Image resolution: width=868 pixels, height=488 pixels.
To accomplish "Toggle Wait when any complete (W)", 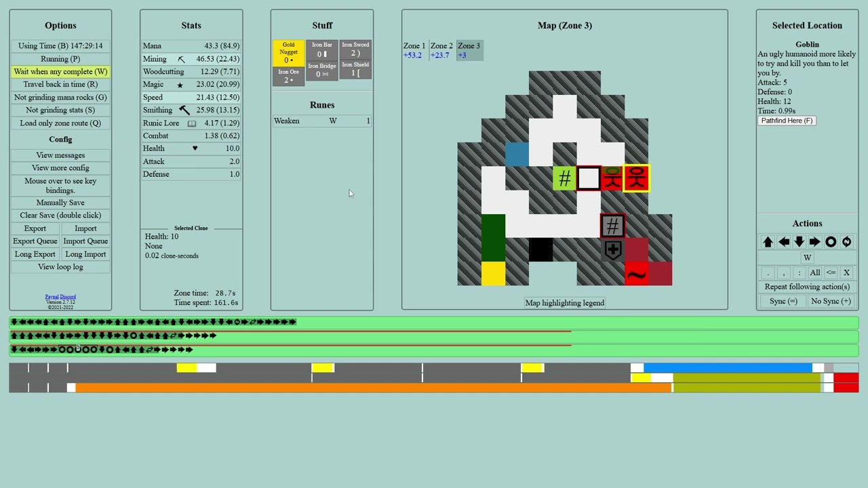I will click(x=60, y=71).
